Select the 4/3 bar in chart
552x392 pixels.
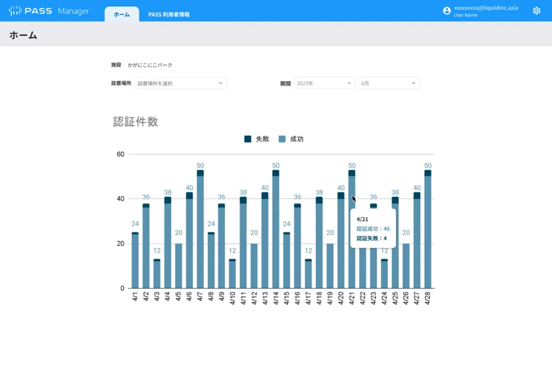point(157,275)
